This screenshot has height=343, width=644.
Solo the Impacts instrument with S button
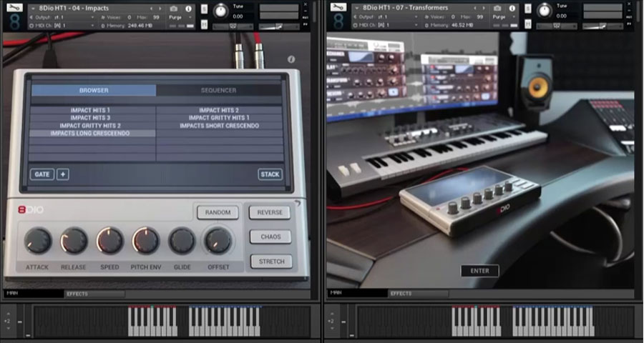click(204, 9)
